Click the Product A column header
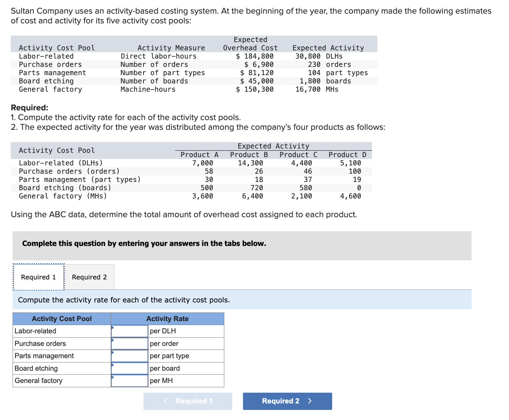This screenshot has height=420, width=509. [200, 155]
